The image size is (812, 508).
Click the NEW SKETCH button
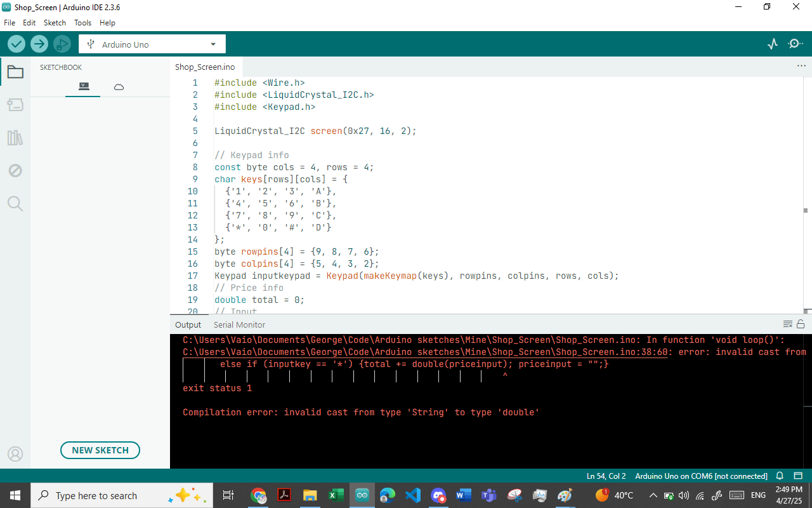tap(100, 450)
